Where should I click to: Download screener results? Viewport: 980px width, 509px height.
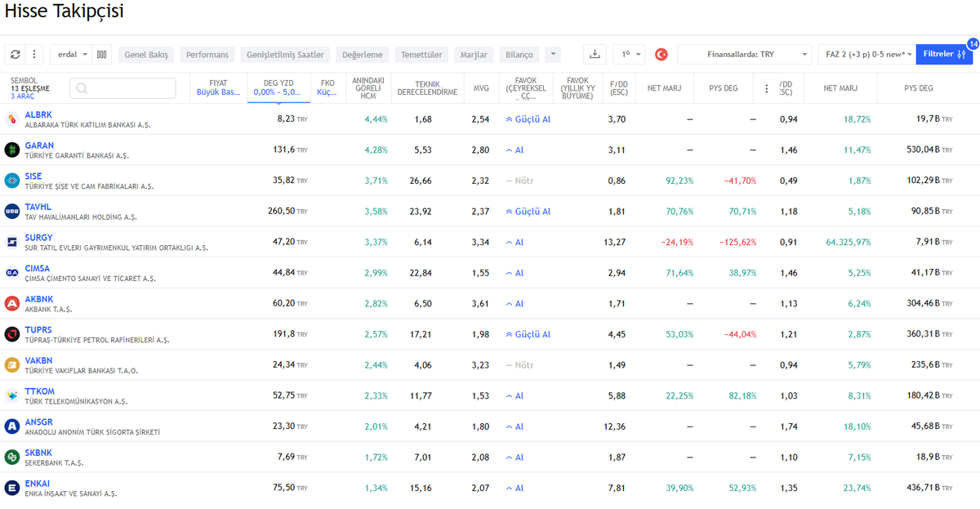tap(595, 55)
